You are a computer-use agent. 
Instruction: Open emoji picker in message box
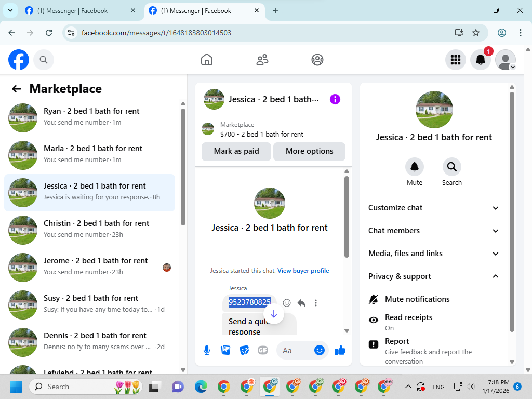click(320, 350)
